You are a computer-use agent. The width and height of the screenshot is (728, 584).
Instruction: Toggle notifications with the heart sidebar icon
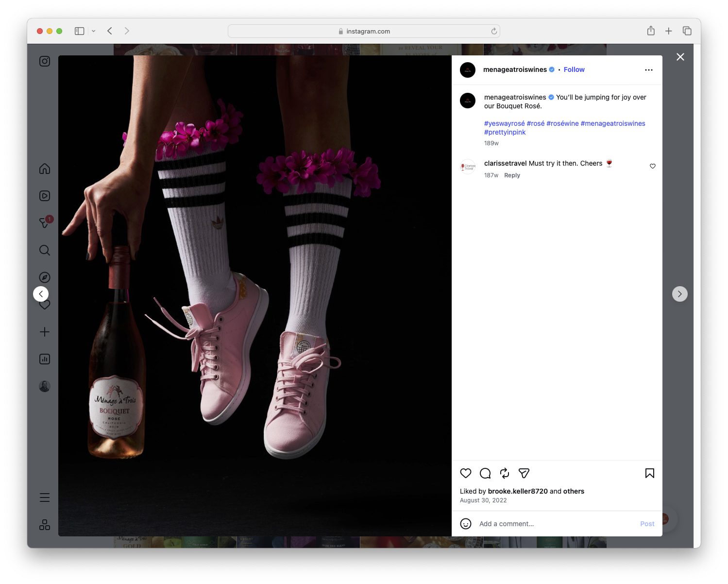44,305
